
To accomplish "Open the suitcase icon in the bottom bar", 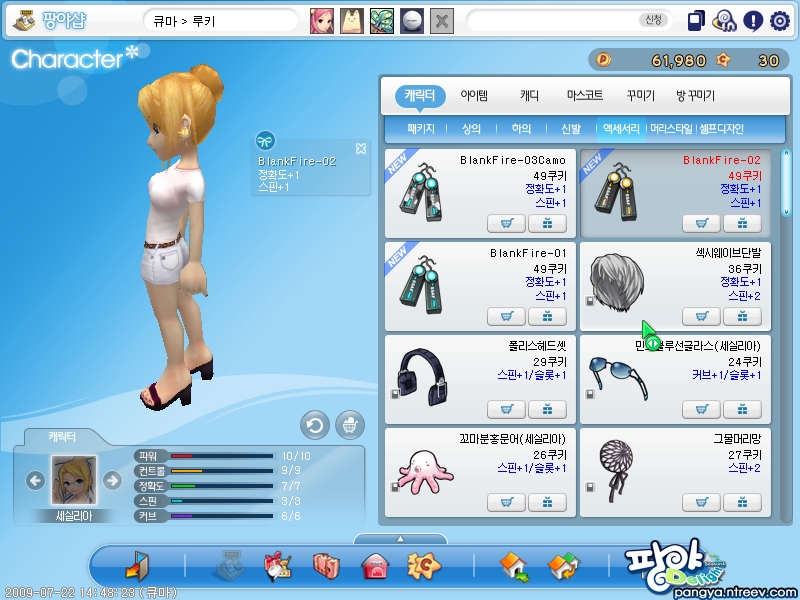I will (326, 566).
